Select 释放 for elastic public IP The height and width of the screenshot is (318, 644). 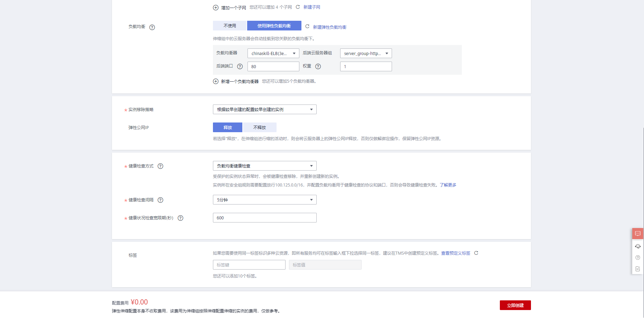(x=227, y=127)
